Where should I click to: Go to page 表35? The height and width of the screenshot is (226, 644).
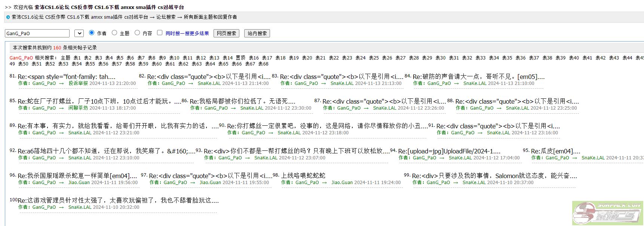click(507, 58)
